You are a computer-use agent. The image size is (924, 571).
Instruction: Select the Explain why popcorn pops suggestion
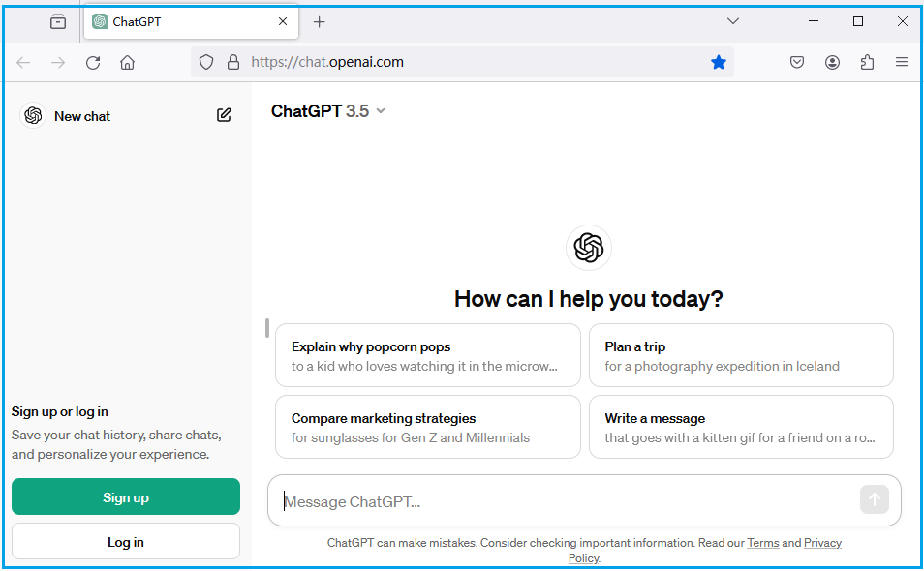428,355
